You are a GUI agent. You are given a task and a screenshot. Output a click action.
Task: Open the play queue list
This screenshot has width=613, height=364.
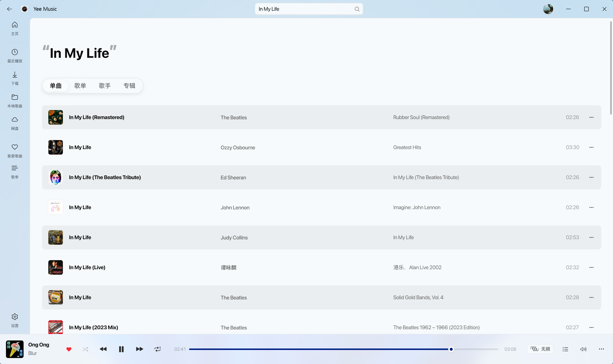tap(565, 349)
